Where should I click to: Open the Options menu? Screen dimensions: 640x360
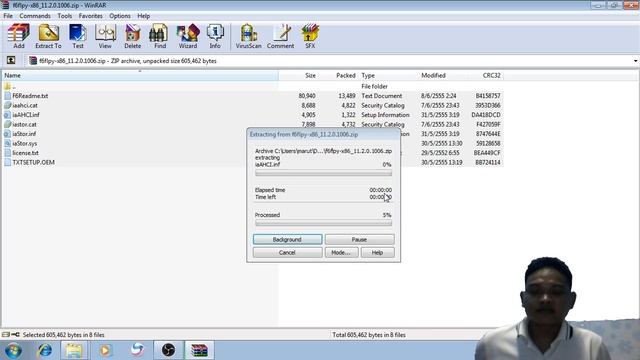click(x=120, y=16)
